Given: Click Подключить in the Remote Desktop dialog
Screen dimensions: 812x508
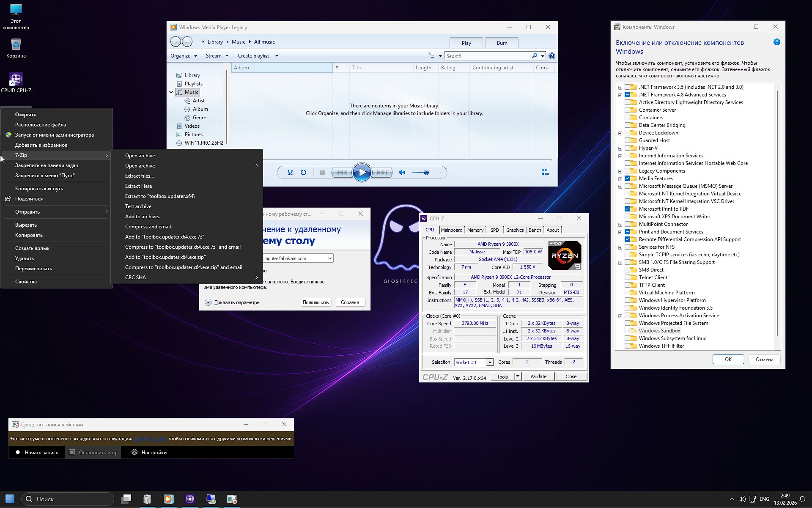Looking at the screenshot, I should point(315,302).
